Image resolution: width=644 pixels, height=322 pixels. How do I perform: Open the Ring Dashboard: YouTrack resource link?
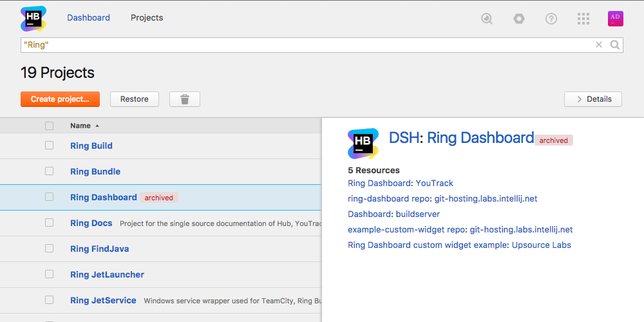point(401,183)
